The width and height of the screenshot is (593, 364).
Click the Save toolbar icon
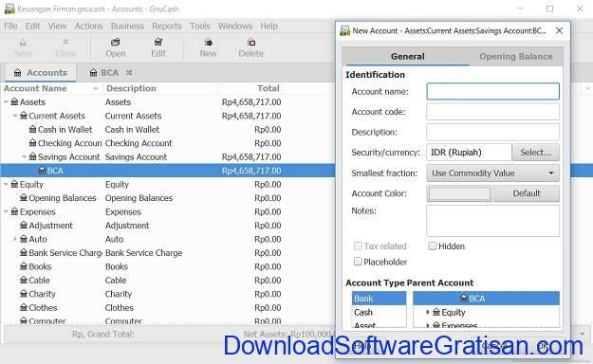23,43
